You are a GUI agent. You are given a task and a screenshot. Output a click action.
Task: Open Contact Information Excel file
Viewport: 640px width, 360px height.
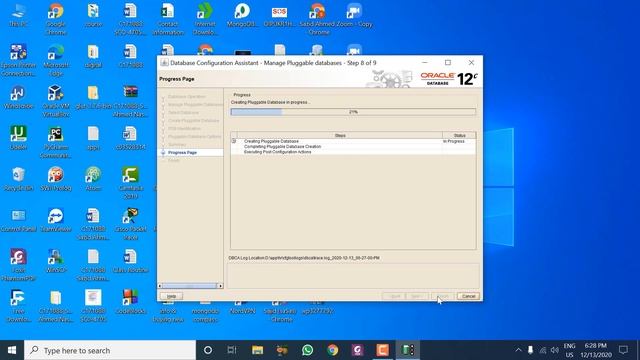[x=168, y=19]
